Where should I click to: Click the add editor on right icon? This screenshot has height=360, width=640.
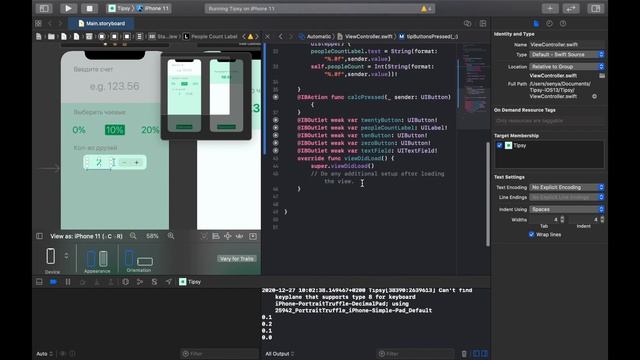point(483,24)
